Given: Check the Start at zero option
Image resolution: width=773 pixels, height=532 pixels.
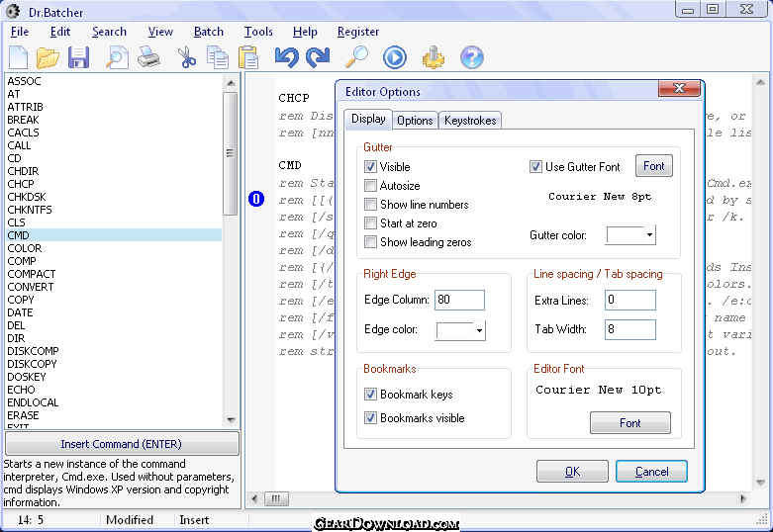Looking at the screenshot, I should click(370, 223).
